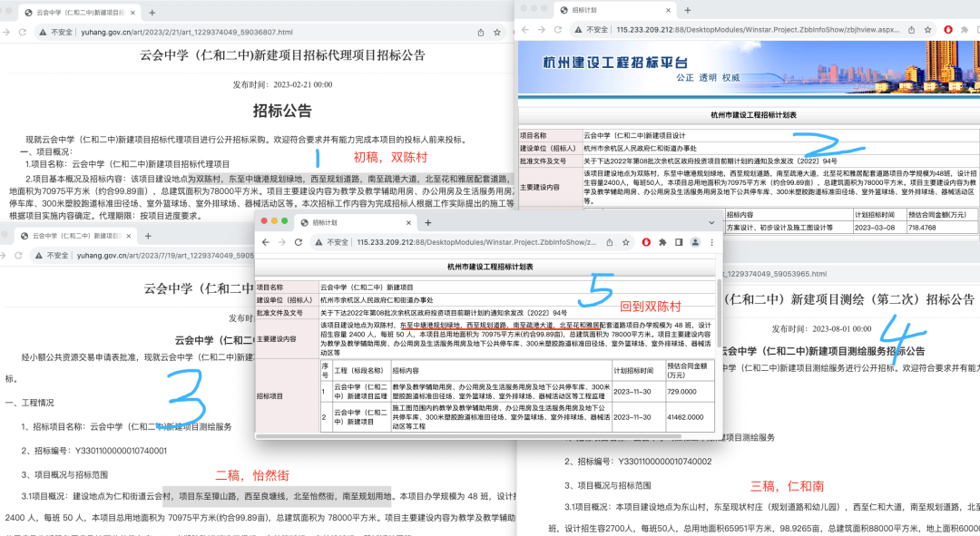Reload the bottom-left yuhang.gov.cn window
Viewport: 980px width, 536px height.
coord(18,256)
